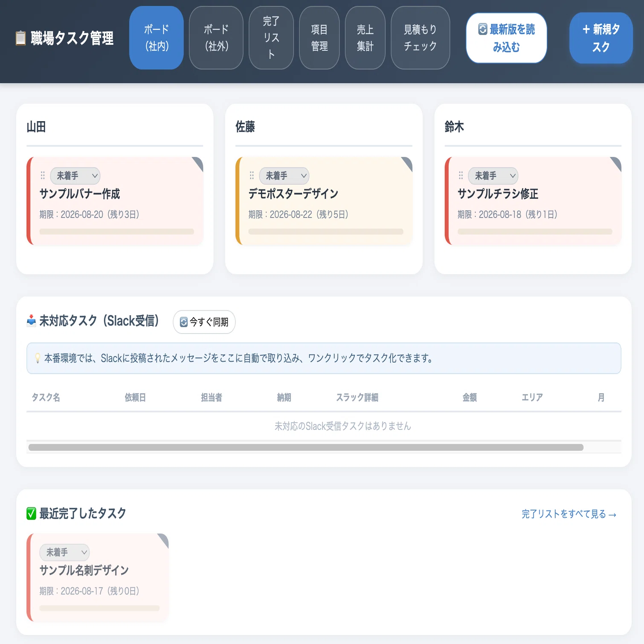Open the サンプルチラシ修正 task title

(498, 194)
